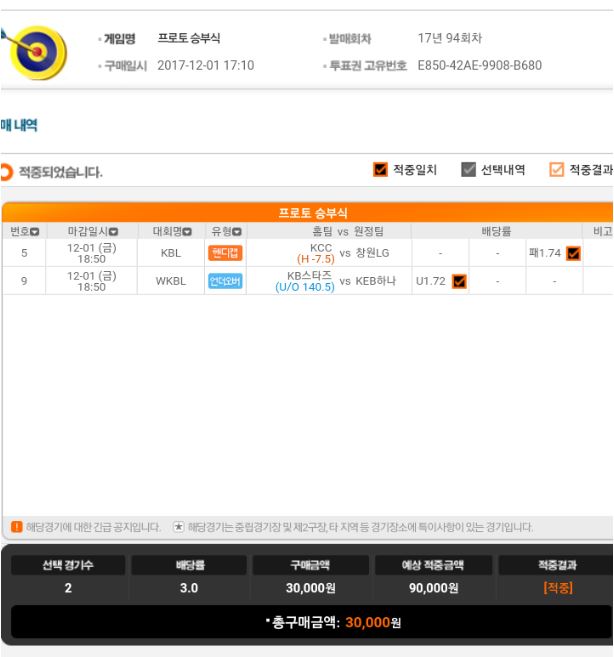Image resolution: width=614 pixels, height=657 pixels.
Task: Click the KCC vs 창원LG match row
Action: coord(308,253)
